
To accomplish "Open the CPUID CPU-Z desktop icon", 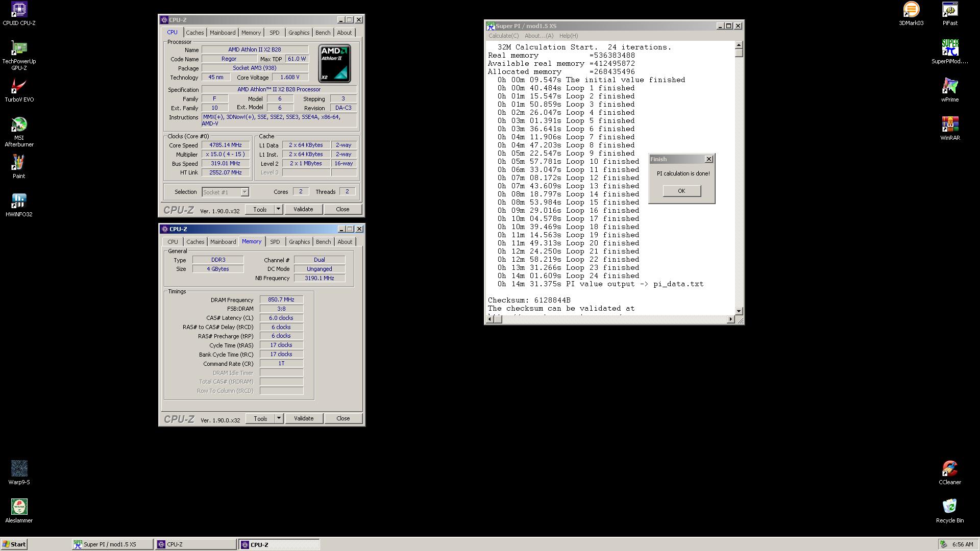I will click(x=19, y=14).
